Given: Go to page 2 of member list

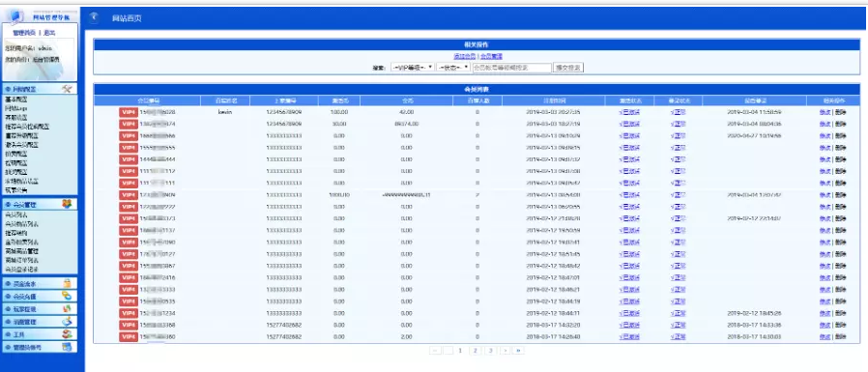Looking at the screenshot, I should pyautogui.click(x=475, y=351).
